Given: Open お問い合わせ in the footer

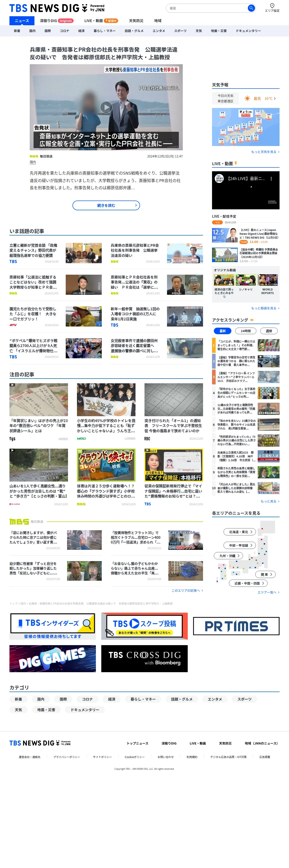Looking at the screenshot, I should click(x=165, y=757).
